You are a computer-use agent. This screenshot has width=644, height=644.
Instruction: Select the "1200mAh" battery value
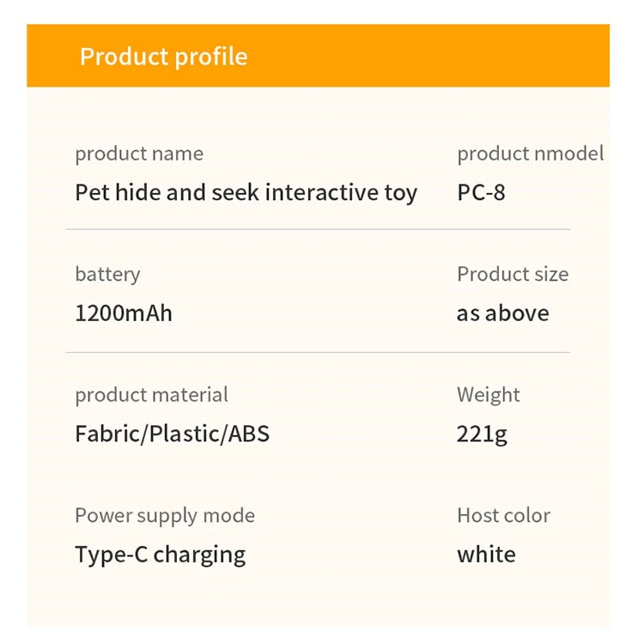point(124,314)
